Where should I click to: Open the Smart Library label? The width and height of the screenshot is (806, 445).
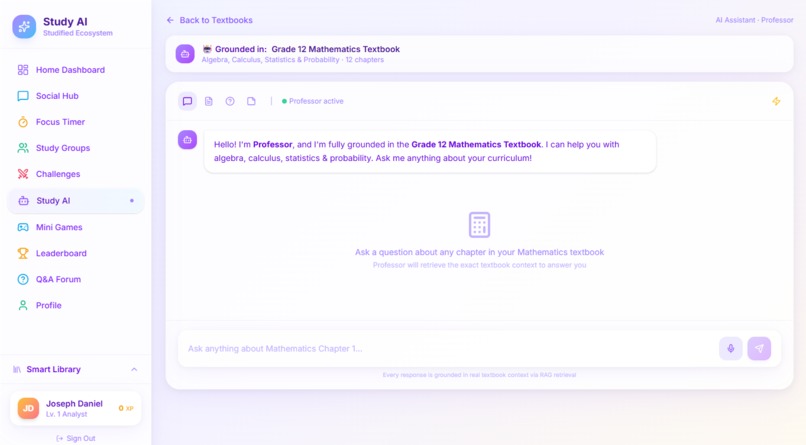point(53,369)
